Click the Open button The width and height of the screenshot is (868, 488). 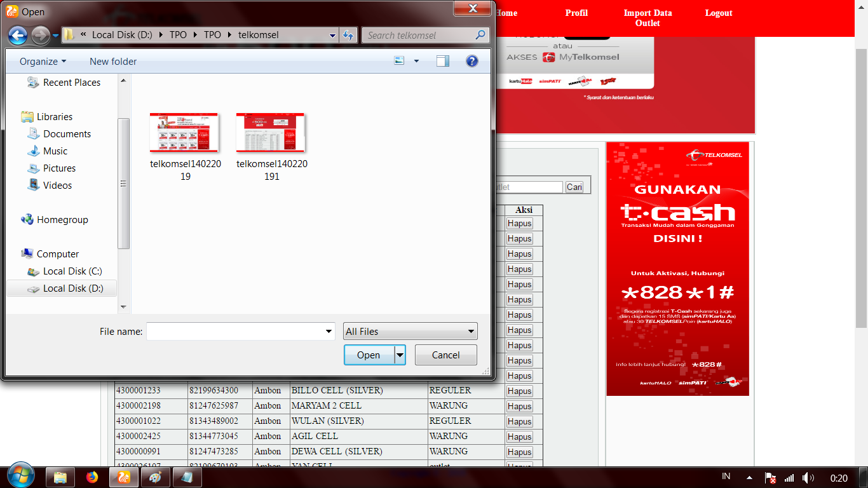(369, 355)
